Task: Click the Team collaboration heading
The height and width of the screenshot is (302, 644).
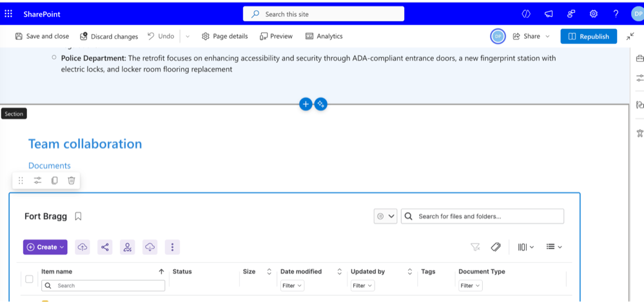Action: click(85, 144)
